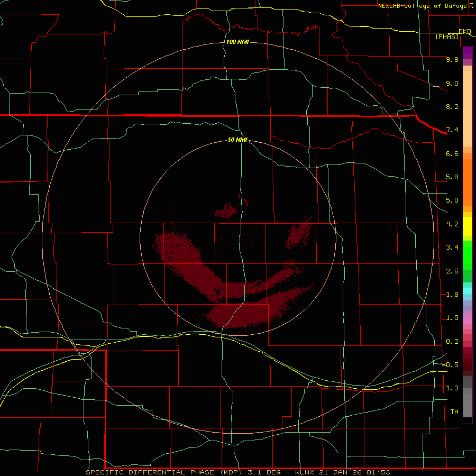Screen dimensions: 476x476
Task: Click the 6.6 legend value
Action: pyautogui.click(x=452, y=153)
